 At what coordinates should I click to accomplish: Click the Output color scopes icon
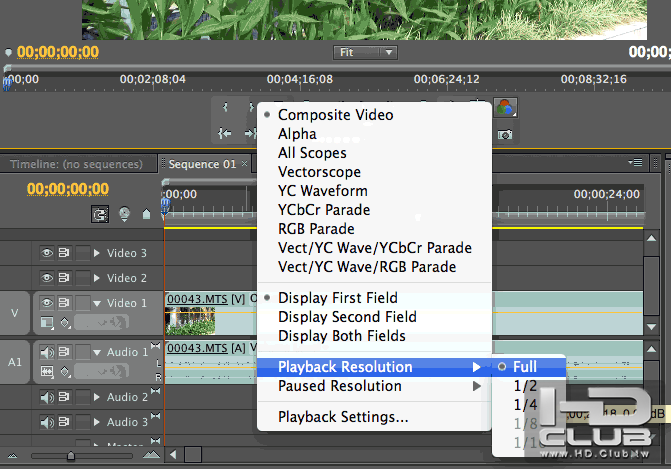pyautogui.click(x=506, y=107)
